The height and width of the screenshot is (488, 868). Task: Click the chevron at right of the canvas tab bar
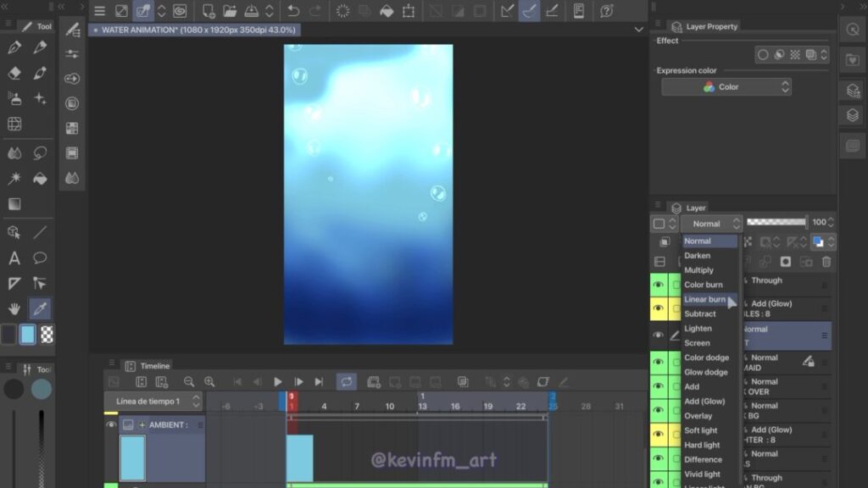(x=639, y=30)
